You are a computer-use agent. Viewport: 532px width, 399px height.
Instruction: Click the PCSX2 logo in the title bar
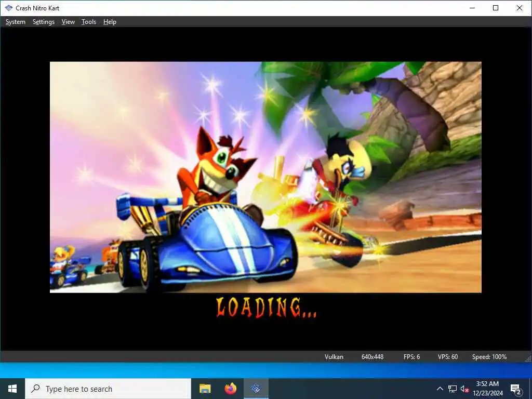pyautogui.click(x=8, y=8)
